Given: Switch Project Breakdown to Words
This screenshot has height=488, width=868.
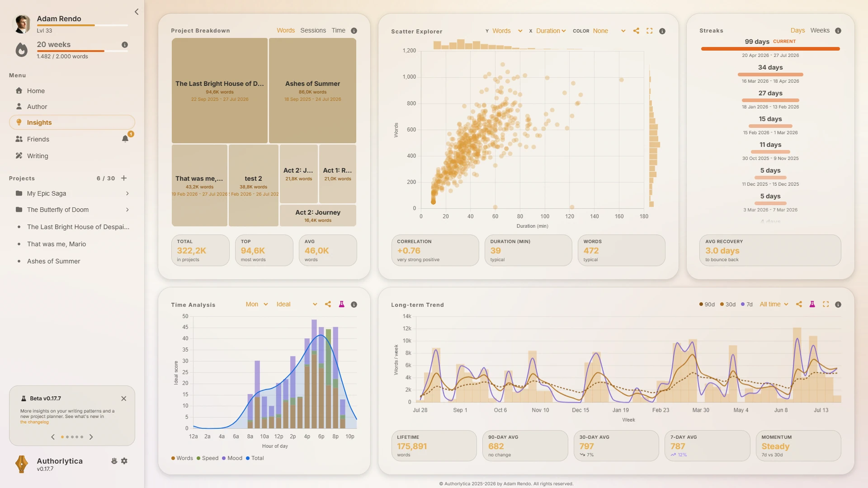Looking at the screenshot, I should point(286,30).
